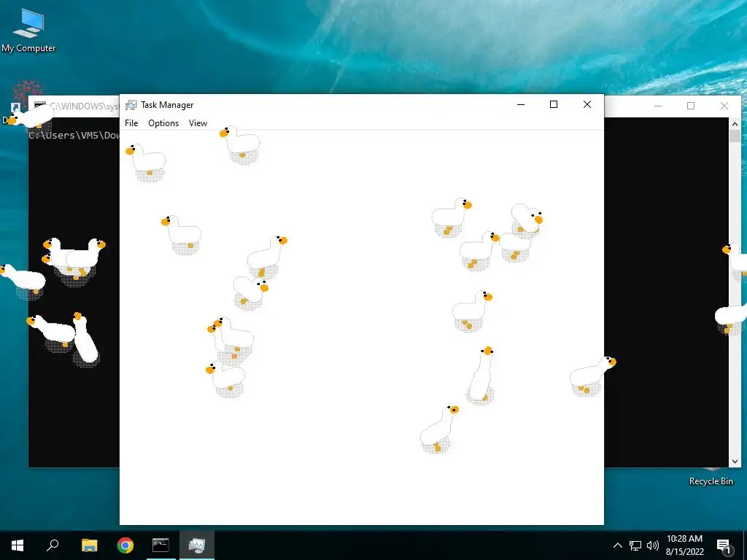747x560 pixels.
Task: Maximize the Task Manager window
Action: 554,105
